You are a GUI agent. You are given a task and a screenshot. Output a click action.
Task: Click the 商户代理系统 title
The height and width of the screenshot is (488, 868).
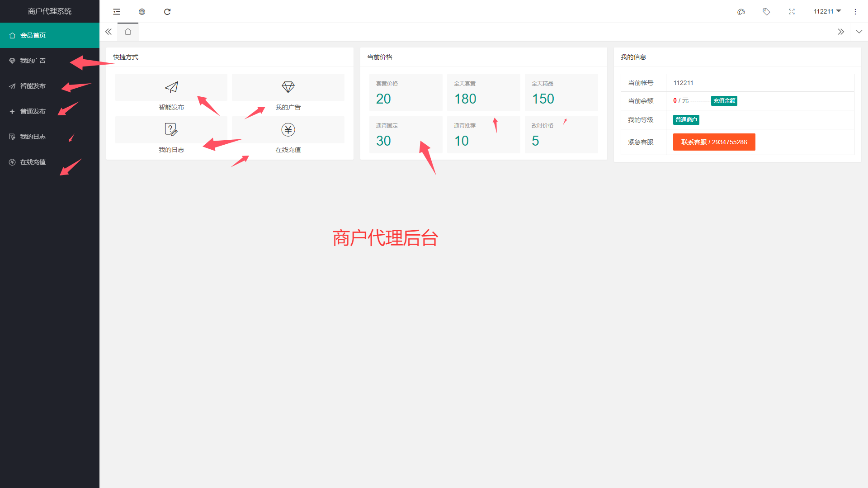pos(50,11)
